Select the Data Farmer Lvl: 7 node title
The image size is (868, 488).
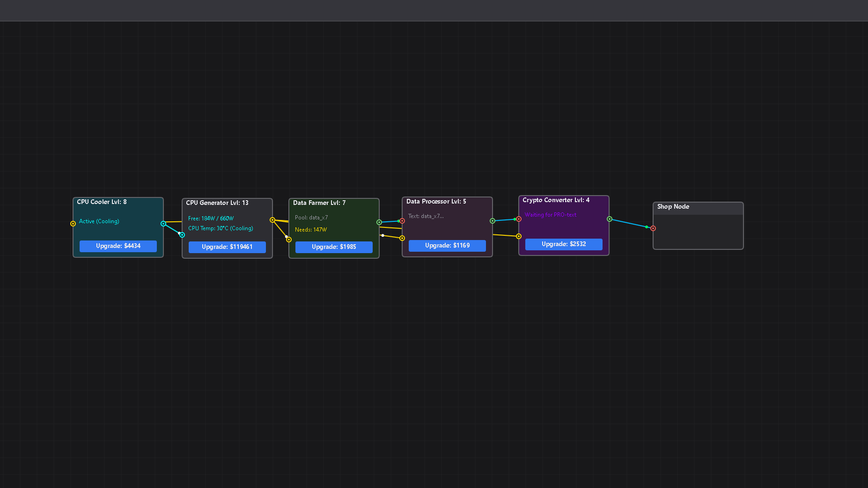(x=319, y=203)
